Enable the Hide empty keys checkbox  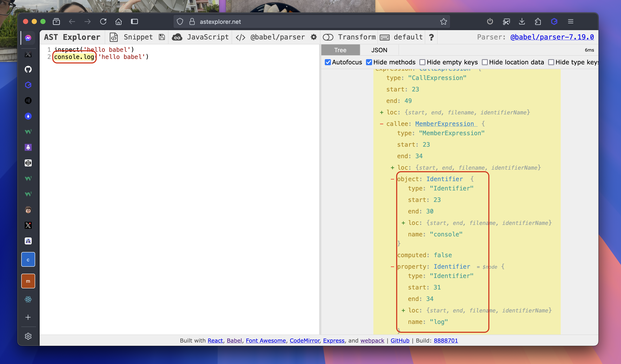(422, 62)
